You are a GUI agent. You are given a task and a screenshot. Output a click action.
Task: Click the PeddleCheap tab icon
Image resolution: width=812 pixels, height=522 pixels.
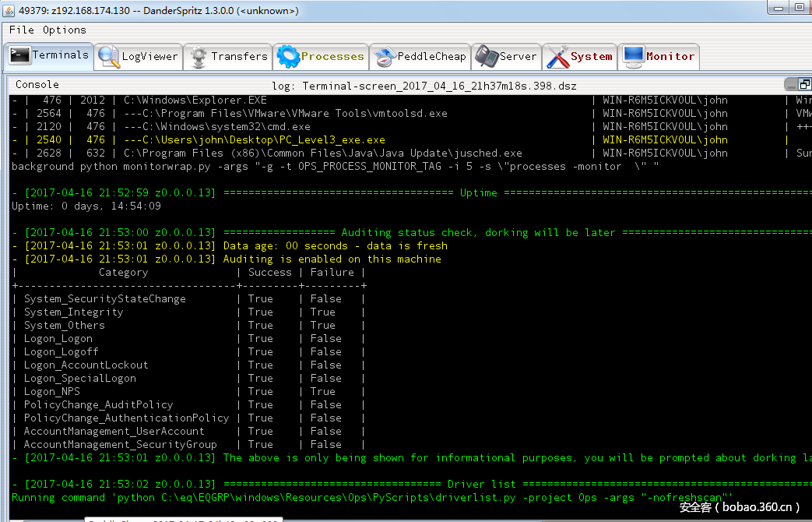(x=385, y=57)
